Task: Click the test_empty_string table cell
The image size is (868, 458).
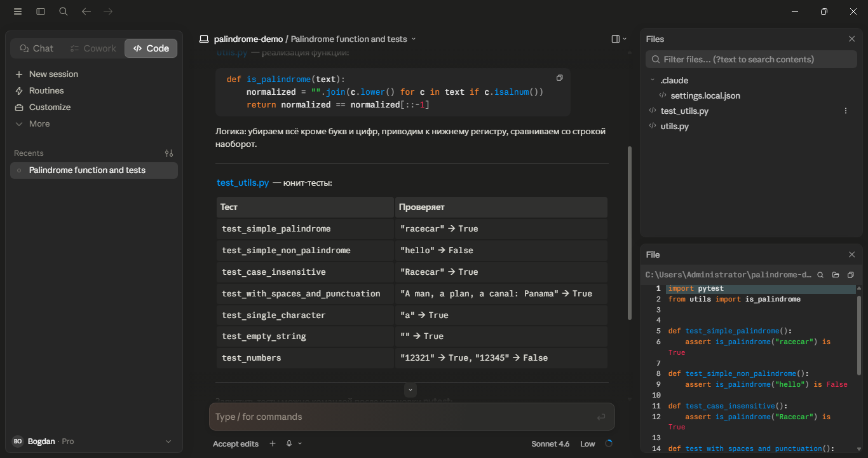Action: [305, 337]
